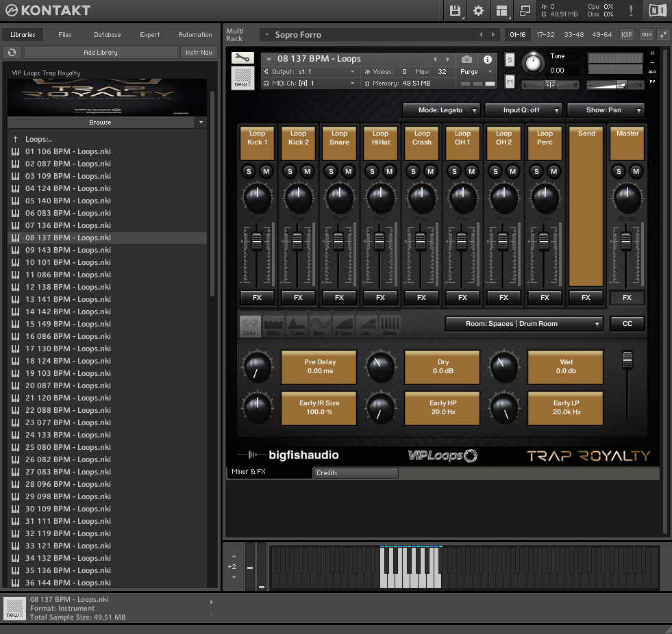Viewport: 672px width, 634px height.
Task: Open Sopro Forro multi dropdown arrow
Action: click(266, 35)
